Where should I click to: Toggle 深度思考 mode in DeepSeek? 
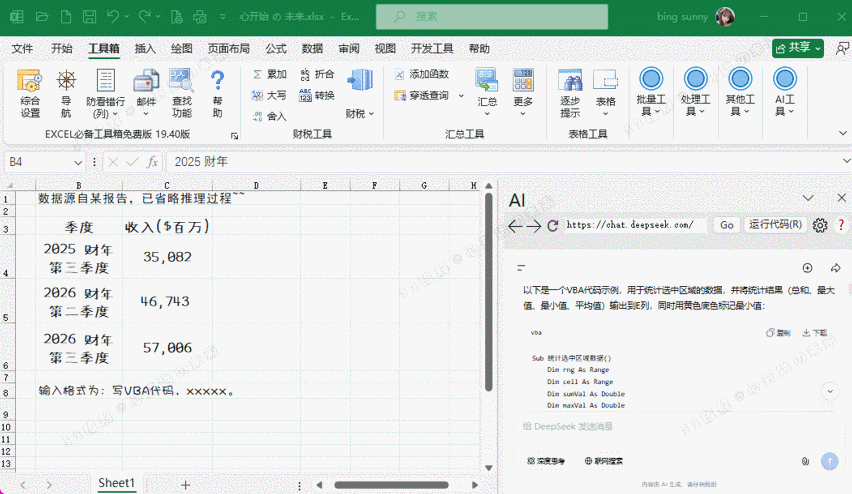coord(547,461)
